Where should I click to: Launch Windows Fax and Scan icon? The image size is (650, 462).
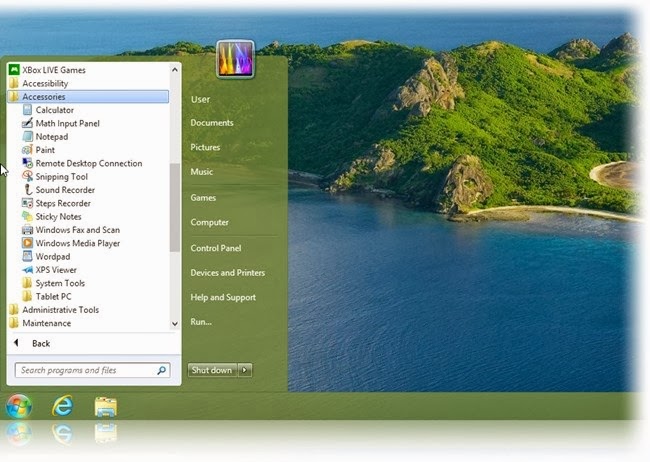(27, 230)
